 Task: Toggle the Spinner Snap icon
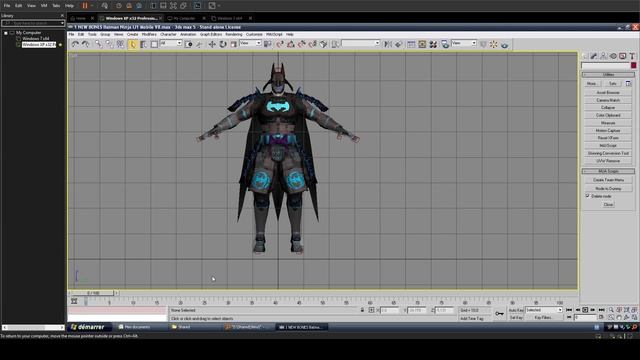point(313,44)
